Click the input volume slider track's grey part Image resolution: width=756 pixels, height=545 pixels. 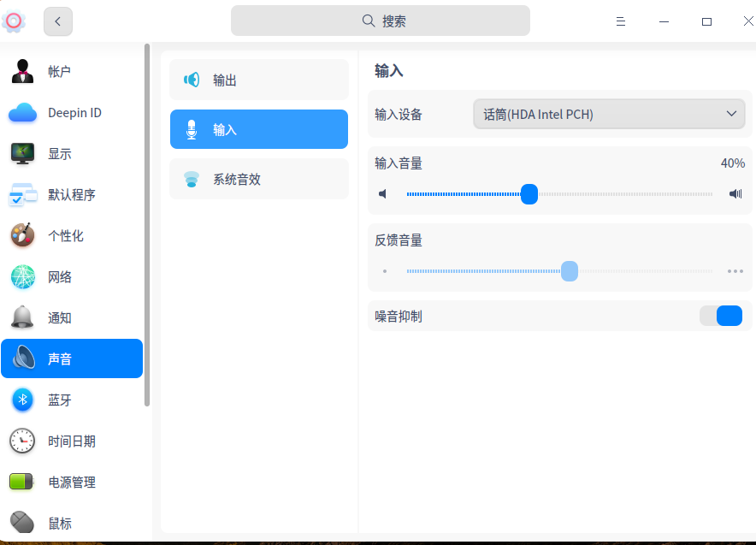point(625,194)
